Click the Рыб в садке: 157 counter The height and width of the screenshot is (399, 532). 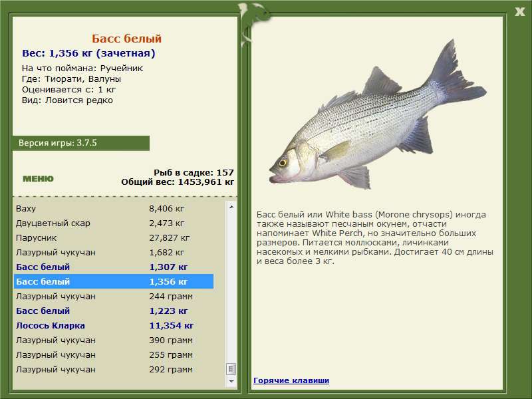[x=194, y=172]
